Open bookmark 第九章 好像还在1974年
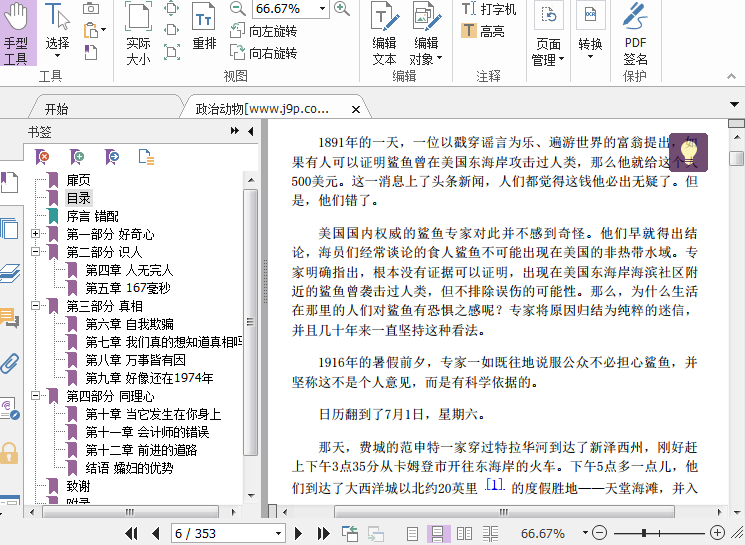 149,378
